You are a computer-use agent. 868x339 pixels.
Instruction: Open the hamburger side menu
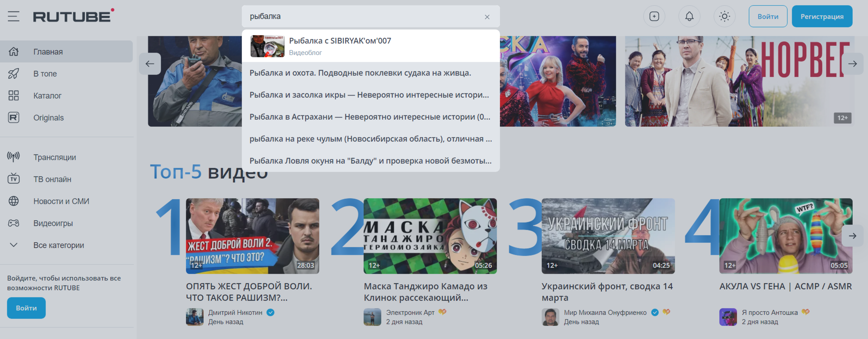(x=13, y=16)
